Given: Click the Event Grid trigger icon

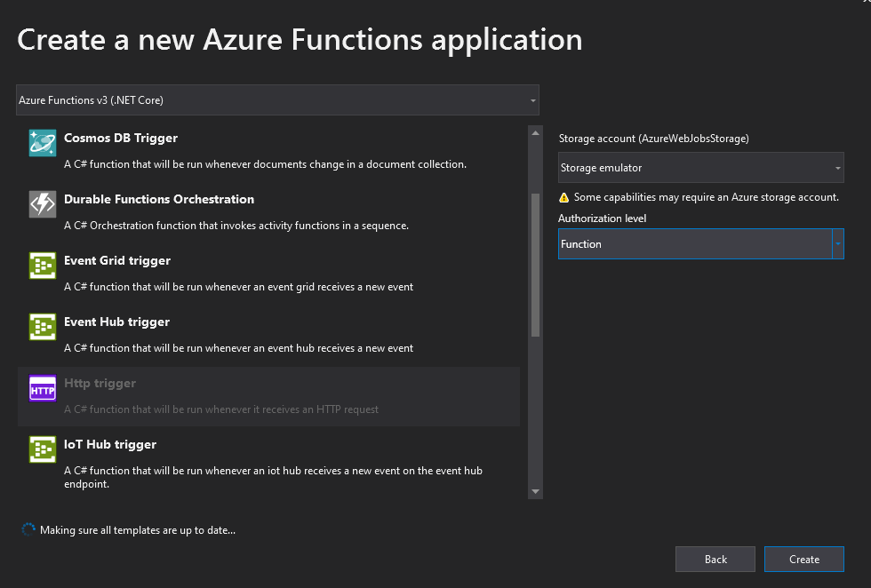Looking at the screenshot, I should (x=43, y=266).
